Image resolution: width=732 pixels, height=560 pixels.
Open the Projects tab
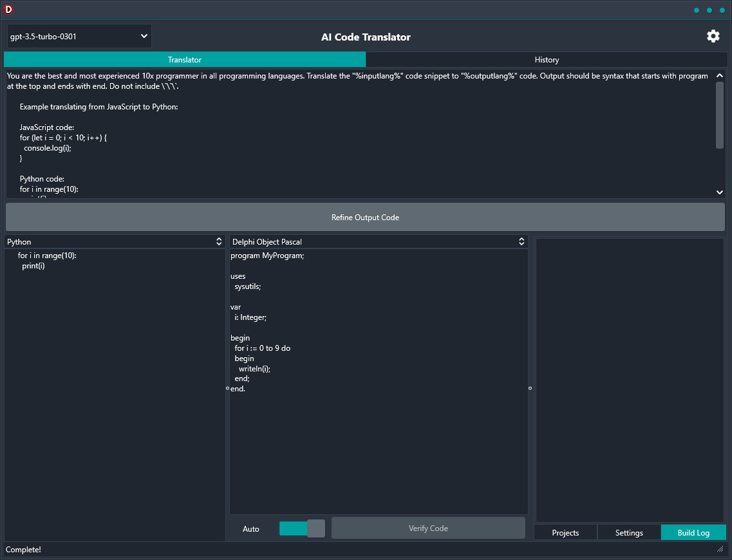click(x=565, y=532)
